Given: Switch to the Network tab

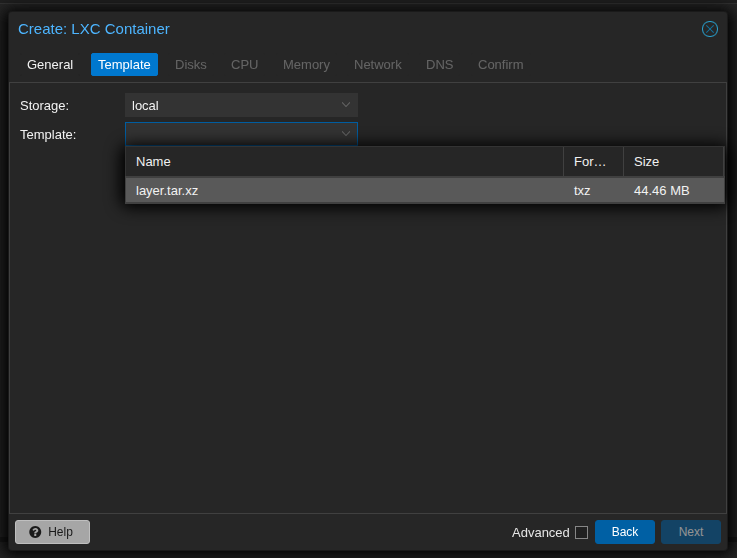Looking at the screenshot, I should click(x=378, y=65).
